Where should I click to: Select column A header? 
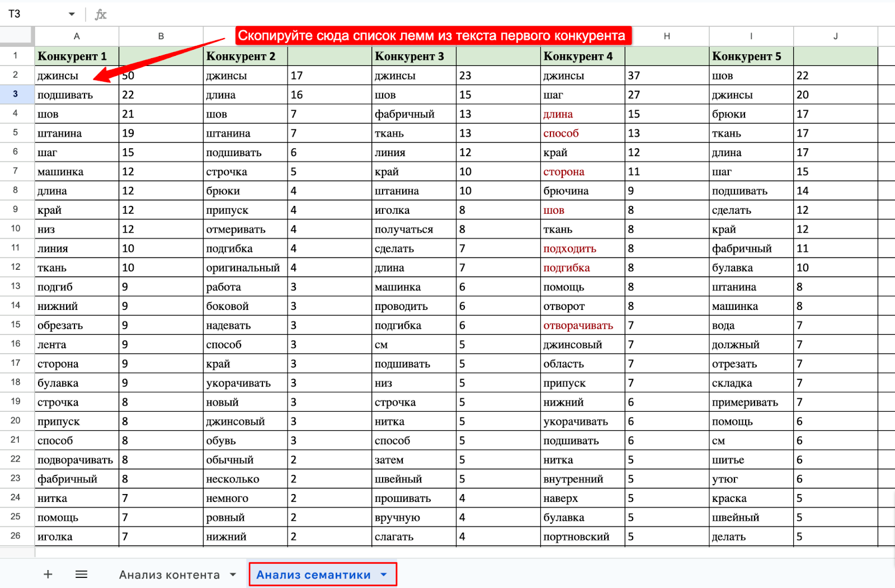tap(77, 36)
